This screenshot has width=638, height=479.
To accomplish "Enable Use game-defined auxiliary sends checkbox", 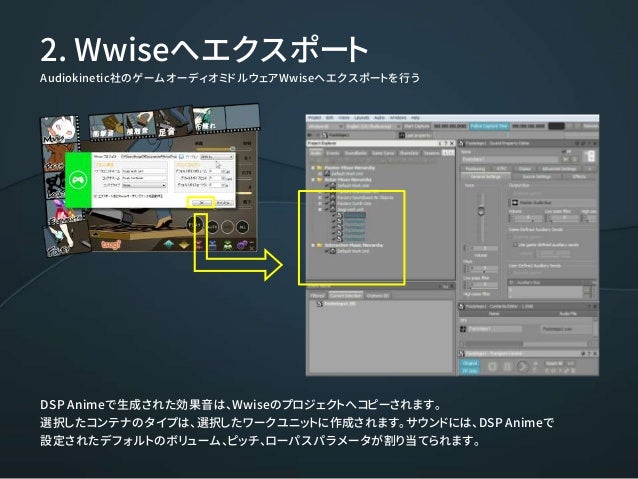I will tap(515, 245).
